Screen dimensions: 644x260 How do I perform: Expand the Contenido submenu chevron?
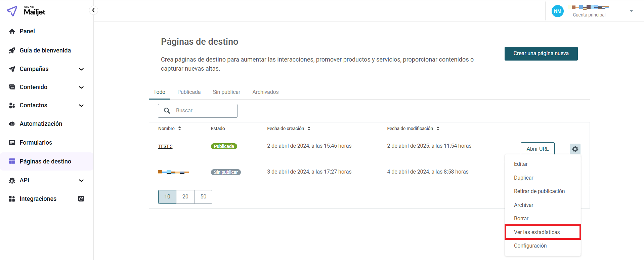[81, 87]
